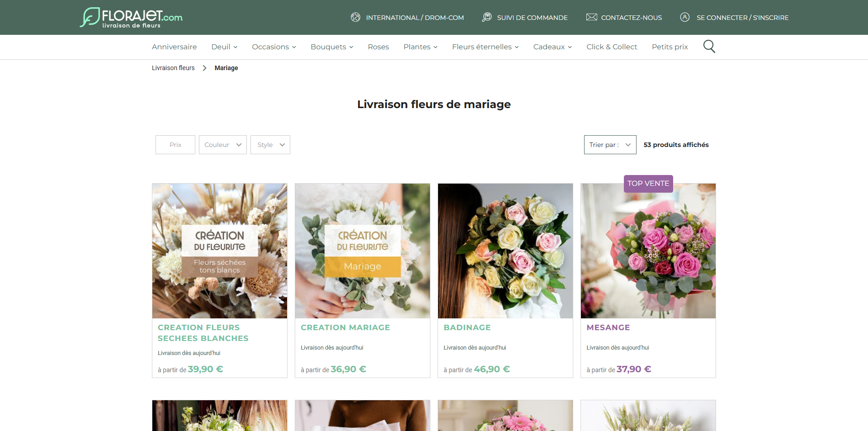Image resolution: width=868 pixels, height=431 pixels.
Task: Open the Couleur filter dropdown
Action: click(x=223, y=145)
